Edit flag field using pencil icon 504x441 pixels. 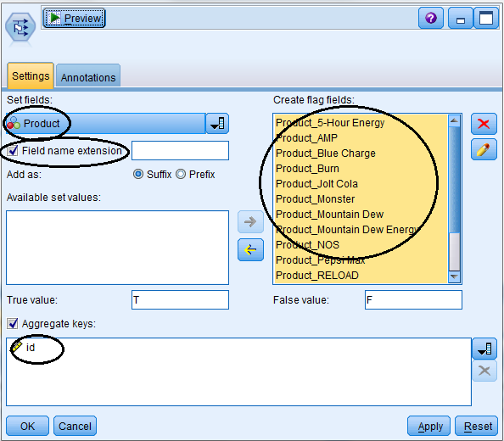pos(484,149)
